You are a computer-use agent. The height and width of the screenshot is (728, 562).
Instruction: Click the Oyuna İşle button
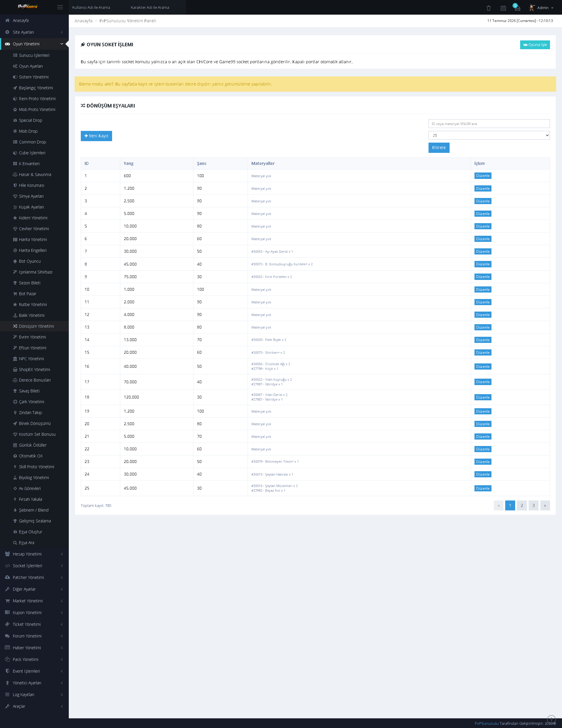535,45
